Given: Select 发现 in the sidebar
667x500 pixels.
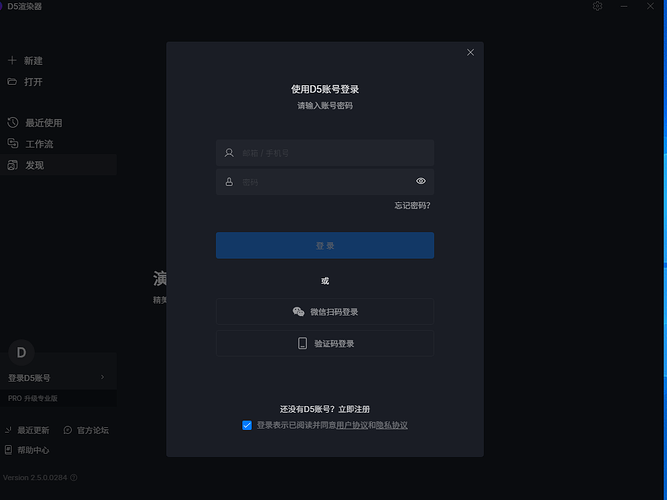Looking at the screenshot, I should (x=58, y=165).
